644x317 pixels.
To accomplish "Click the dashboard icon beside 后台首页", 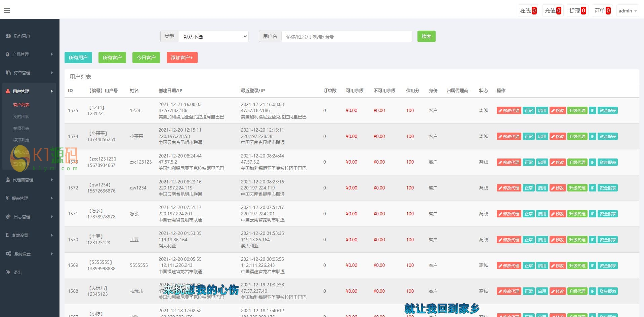I will tap(8, 36).
